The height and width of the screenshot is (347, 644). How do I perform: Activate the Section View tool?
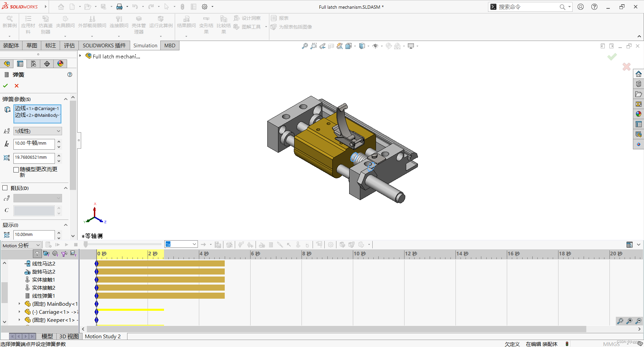pyautogui.click(x=331, y=46)
